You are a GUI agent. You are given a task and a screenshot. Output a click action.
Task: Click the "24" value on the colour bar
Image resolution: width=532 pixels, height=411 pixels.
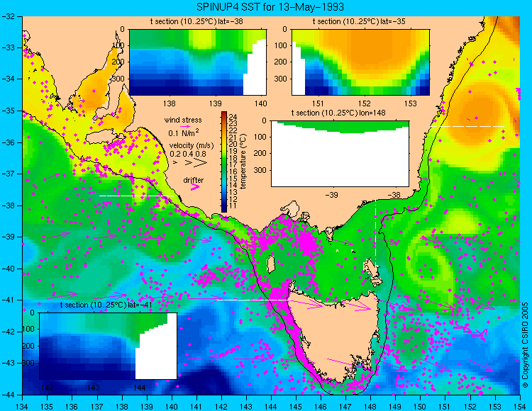[x=233, y=116]
